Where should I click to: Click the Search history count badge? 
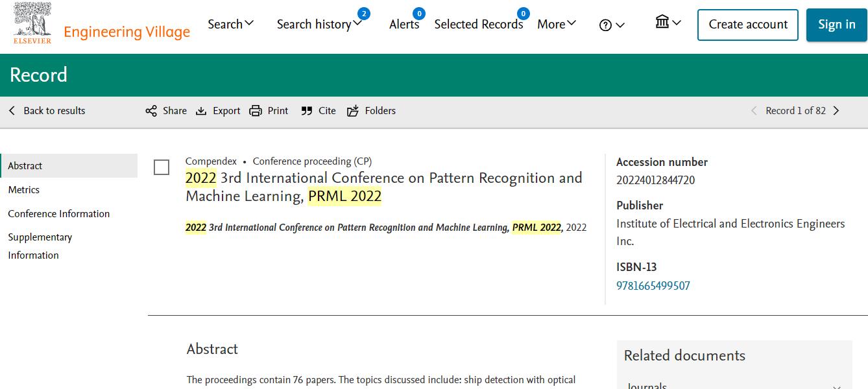(364, 13)
